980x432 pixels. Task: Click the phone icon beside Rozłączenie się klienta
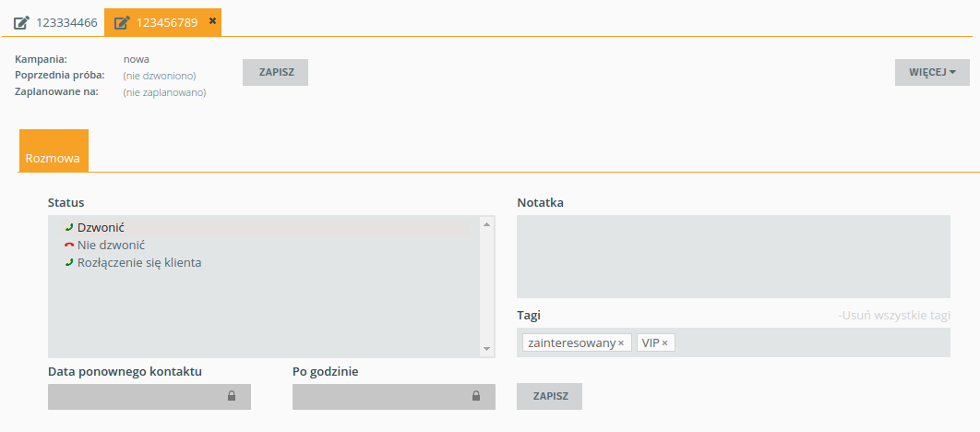pyautogui.click(x=69, y=262)
